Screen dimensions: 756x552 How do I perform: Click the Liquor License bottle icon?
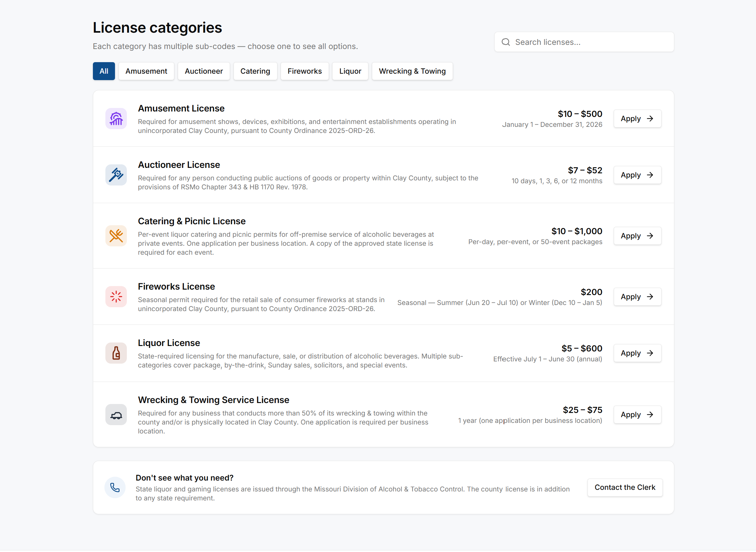tap(116, 353)
